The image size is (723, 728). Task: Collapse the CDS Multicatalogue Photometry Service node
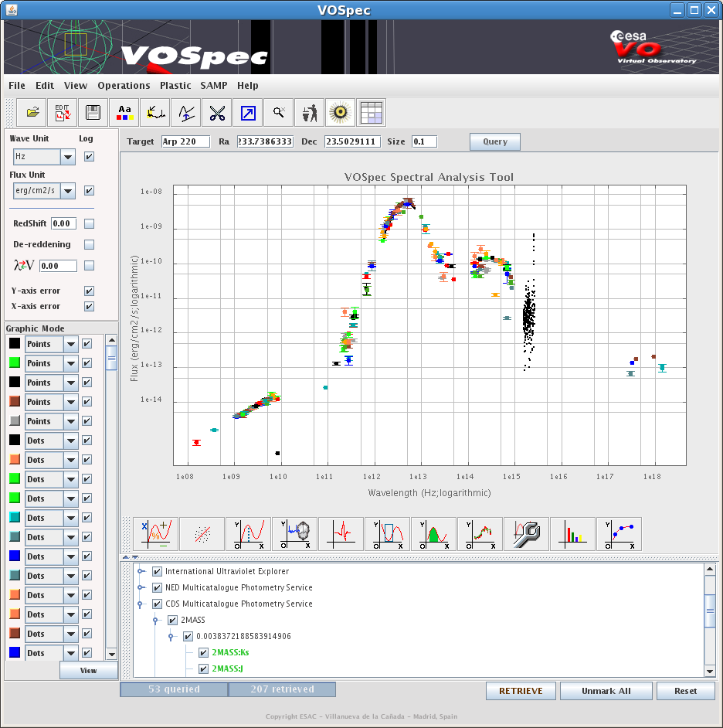140,604
